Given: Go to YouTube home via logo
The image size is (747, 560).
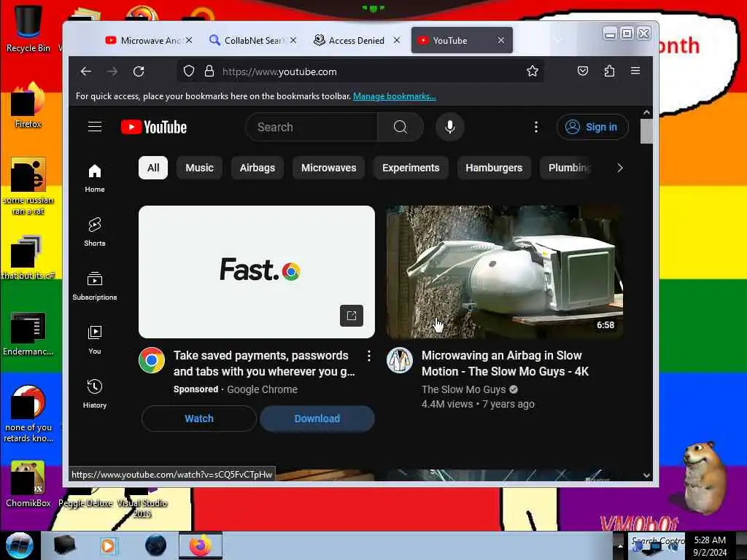Looking at the screenshot, I should coord(154,127).
